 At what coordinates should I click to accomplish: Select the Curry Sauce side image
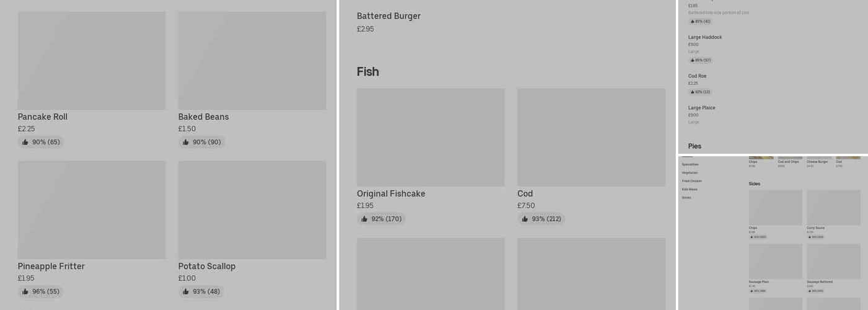(833, 207)
